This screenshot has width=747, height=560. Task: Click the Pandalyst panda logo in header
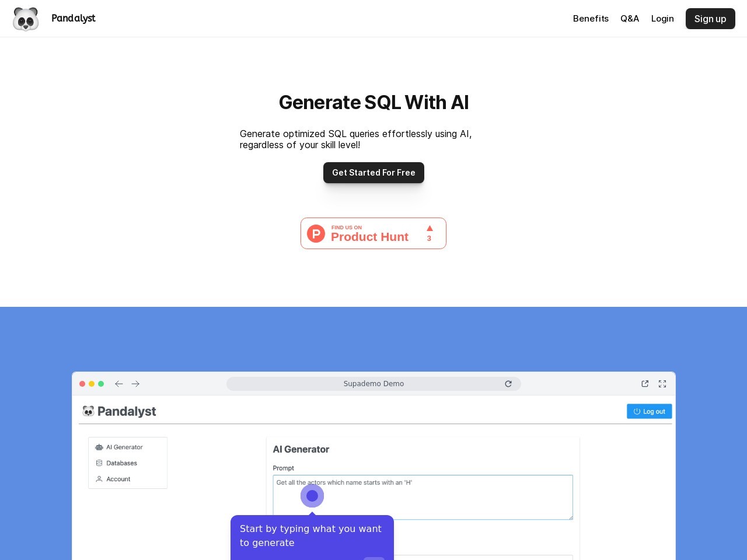pyautogui.click(x=26, y=19)
